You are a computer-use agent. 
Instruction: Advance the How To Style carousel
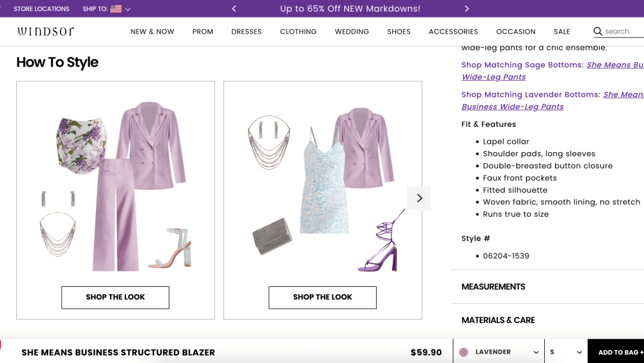pyautogui.click(x=419, y=198)
